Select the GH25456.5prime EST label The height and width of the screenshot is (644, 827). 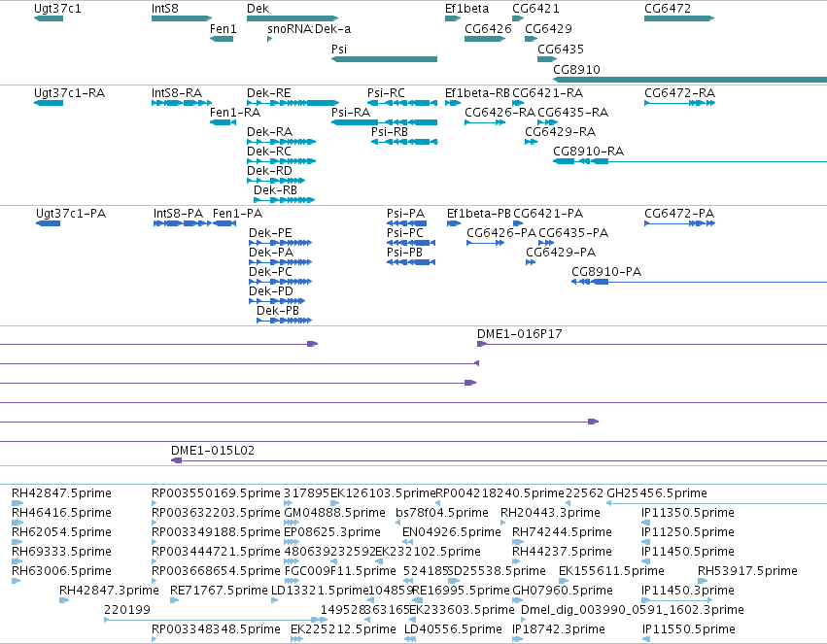pos(657,493)
